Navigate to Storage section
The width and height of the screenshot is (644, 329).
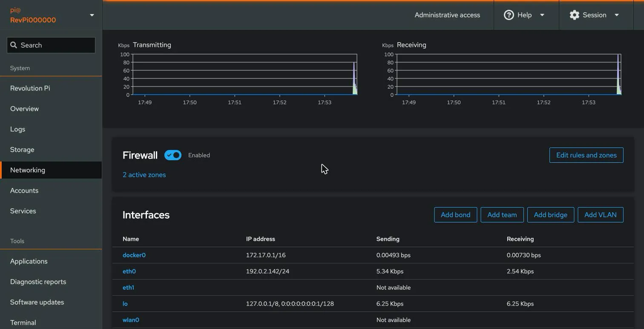pyautogui.click(x=51, y=150)
